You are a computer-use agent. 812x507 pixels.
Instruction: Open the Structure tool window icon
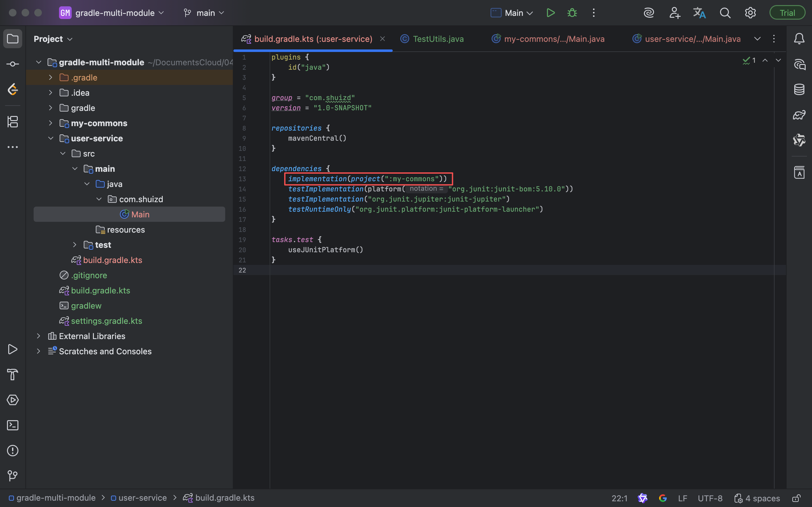(12, 122)
